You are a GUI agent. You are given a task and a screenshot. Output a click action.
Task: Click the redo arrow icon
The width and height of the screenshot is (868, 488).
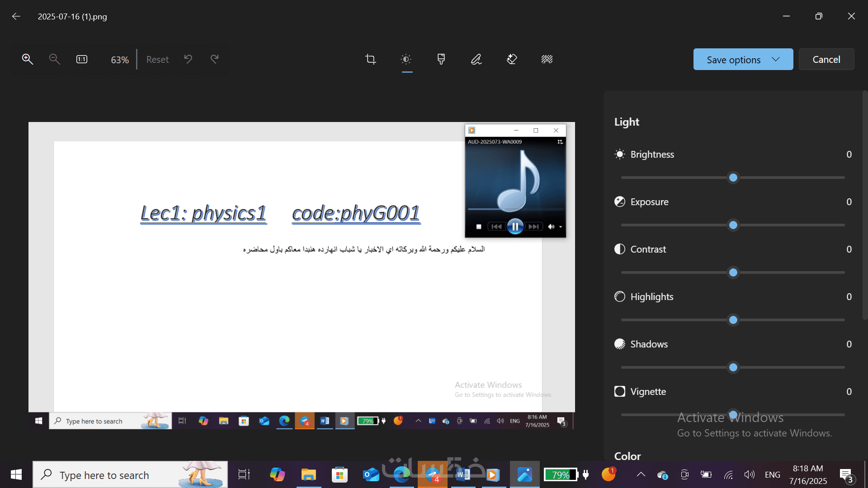215,59
